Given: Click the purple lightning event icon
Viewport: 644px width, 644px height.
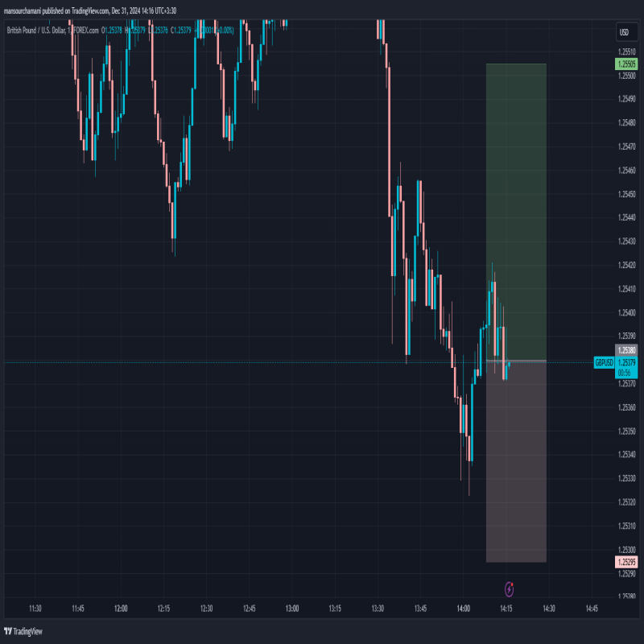Looking at the screenshot, I should pyautogui.click(x=509, y=588).
